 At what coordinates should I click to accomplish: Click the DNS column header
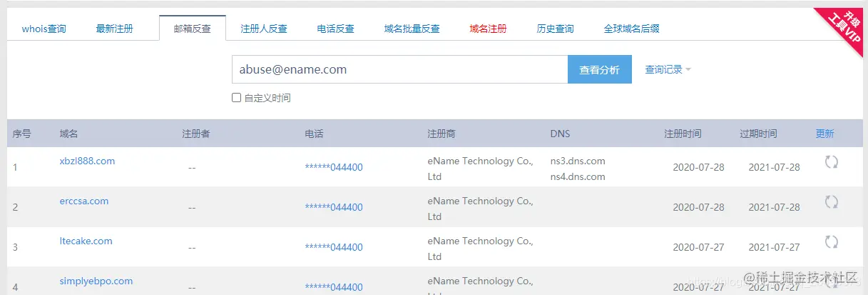point(560,134)
